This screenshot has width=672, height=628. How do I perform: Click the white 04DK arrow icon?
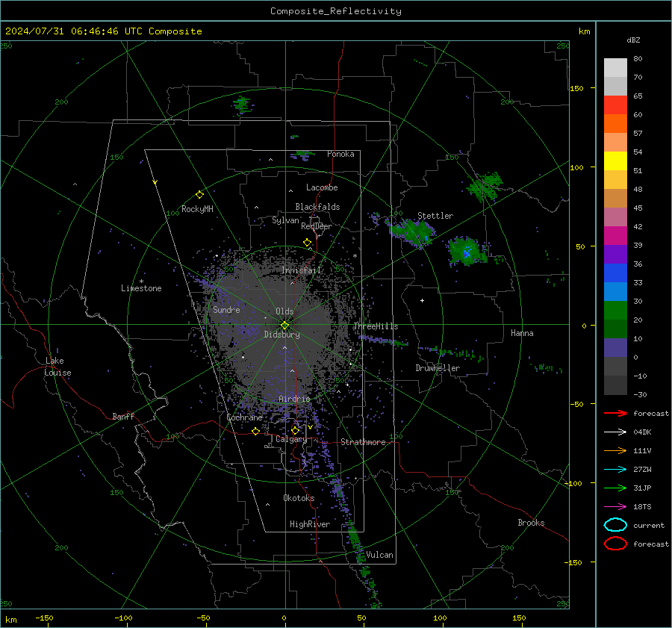(x=615, y=432)
